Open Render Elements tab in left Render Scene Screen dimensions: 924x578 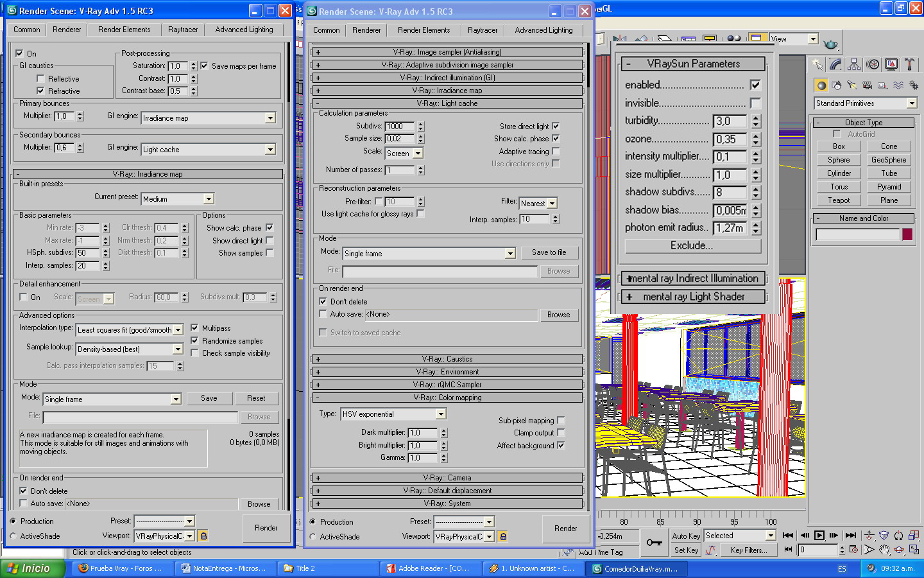pyautogui.click(x=124, y=30)
